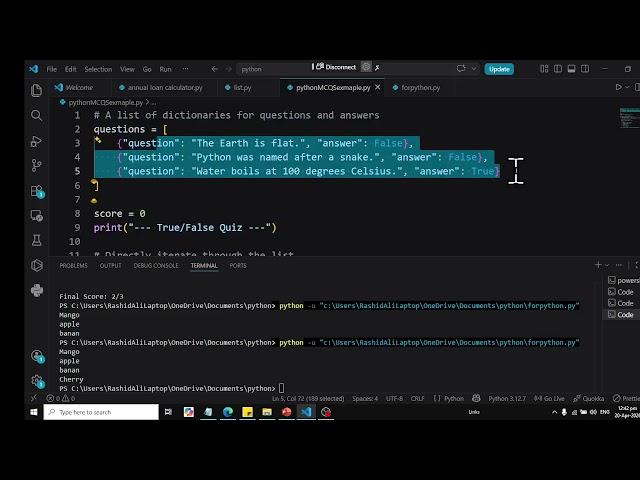Image resolution: width=640 pixels, height=480 pixels.
Task: Click Quokka in the status bar
Action: 589,398
